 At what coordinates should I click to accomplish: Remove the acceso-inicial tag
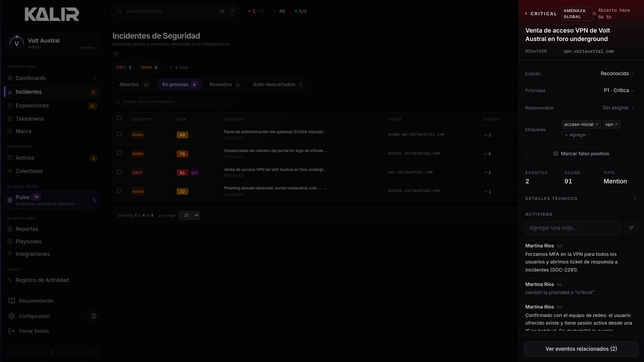pos(597,124)
